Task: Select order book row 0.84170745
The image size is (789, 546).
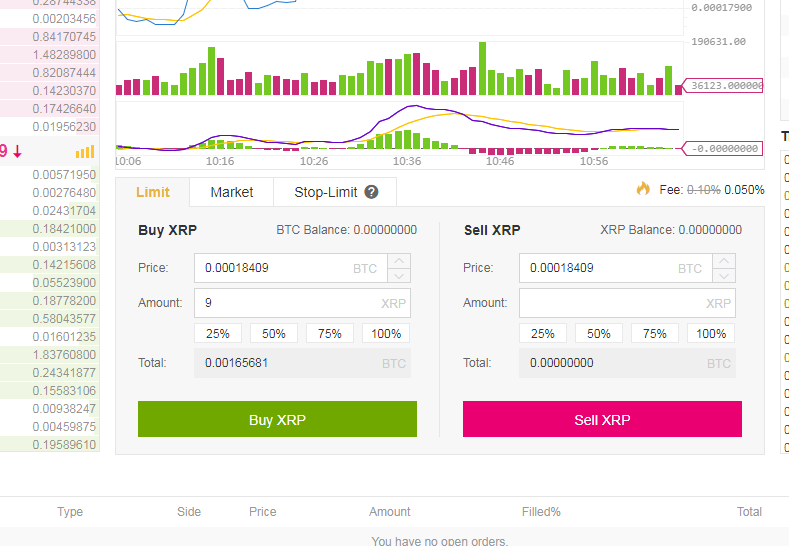Action: pyautogui.click(x=50, y=37)
